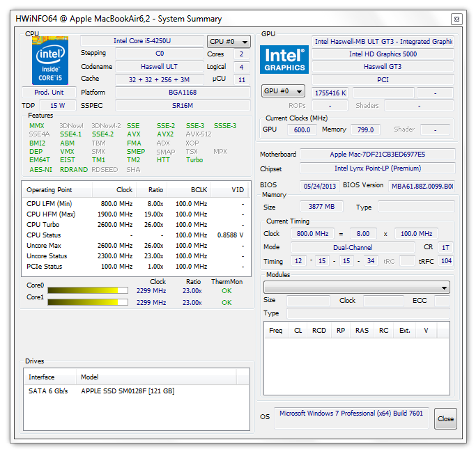476x456 pixels.
Task: Click the Core1 usage bar
Action: point(88,302)
